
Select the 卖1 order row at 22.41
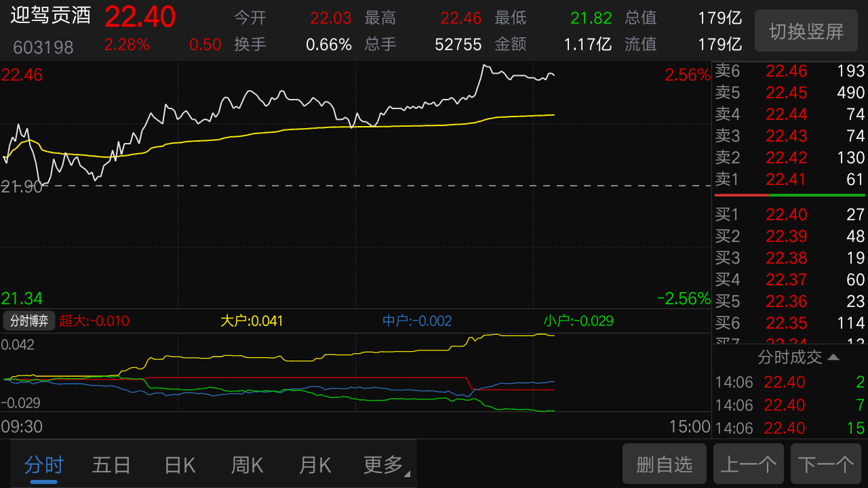pyautogui.click(x=790, y=179)
